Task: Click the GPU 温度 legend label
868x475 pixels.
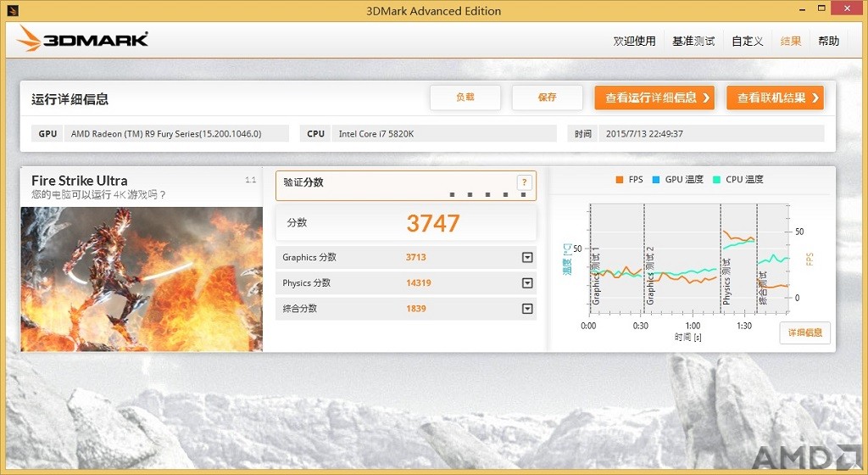Action: (684, 179)
